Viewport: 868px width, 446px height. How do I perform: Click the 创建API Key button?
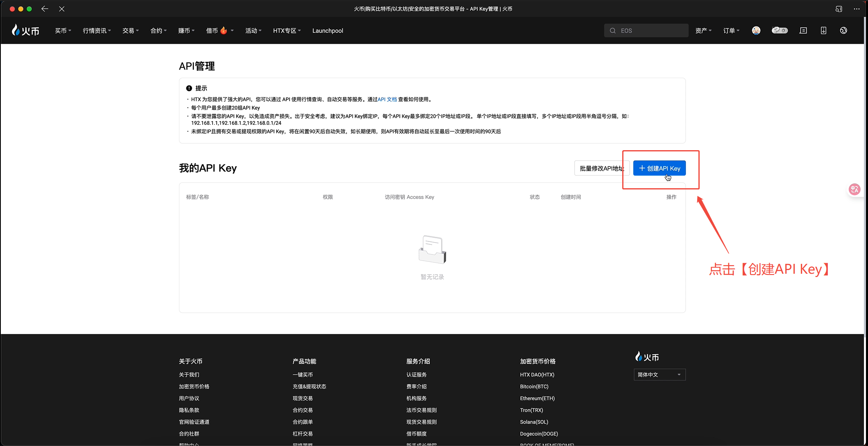click(x=659, y=168)
